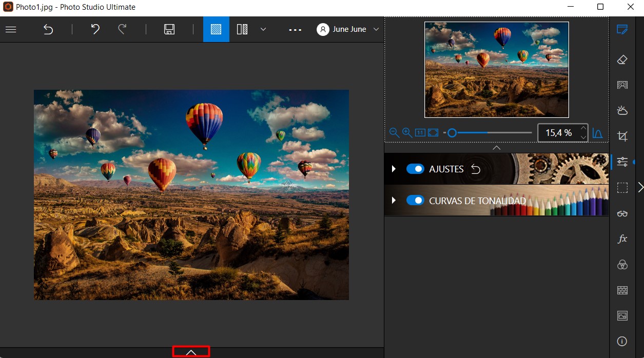Show the histogram curve

pyautogui.click(x=598, y=133)
